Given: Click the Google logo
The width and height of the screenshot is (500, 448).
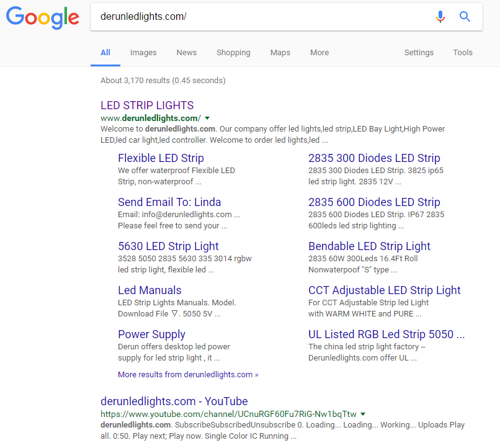Looking at the screenshot, I should (42, 18).
